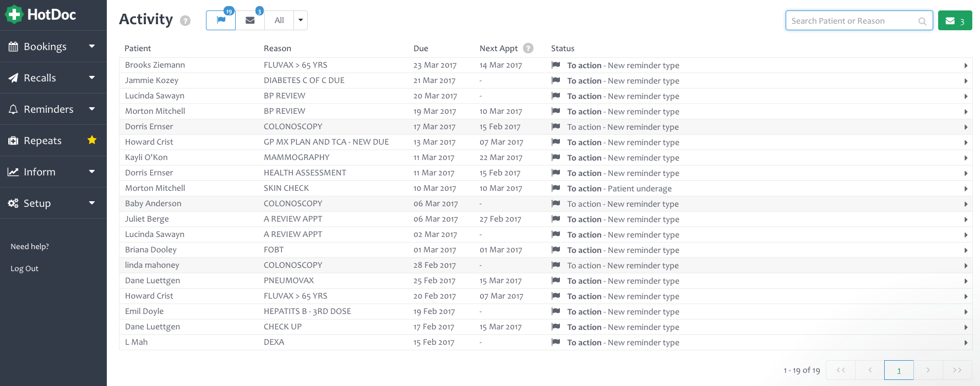Go to the next page of results
980x386 pixels.
(x=928, y=370)
